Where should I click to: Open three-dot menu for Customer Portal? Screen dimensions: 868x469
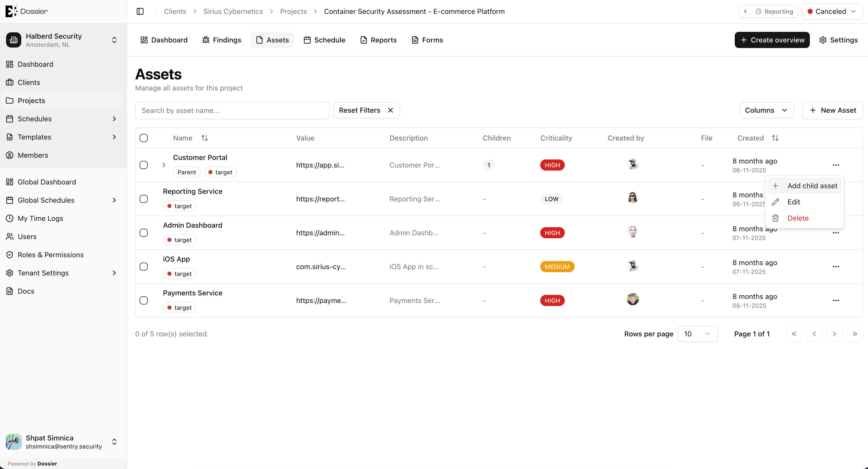836,165
